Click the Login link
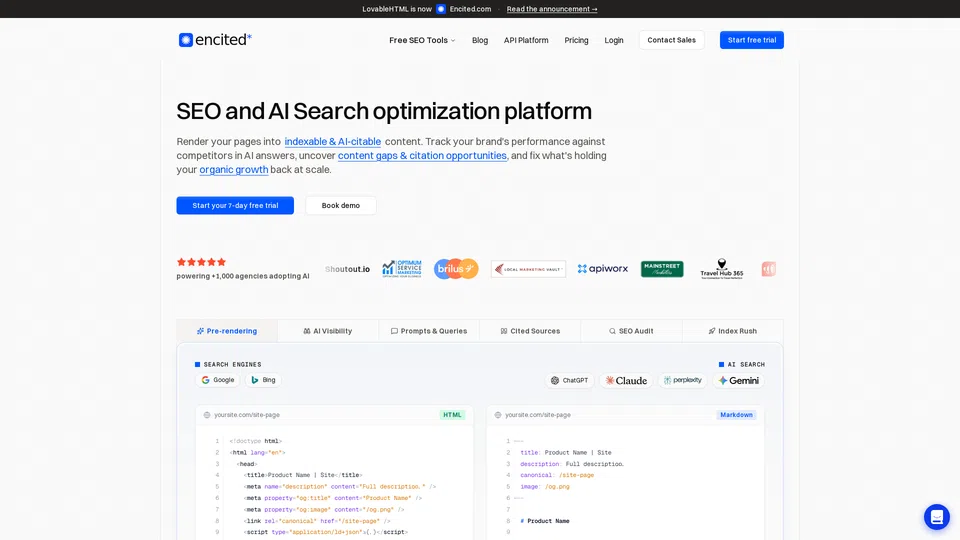960x540 pixels. tap(613, 40)
